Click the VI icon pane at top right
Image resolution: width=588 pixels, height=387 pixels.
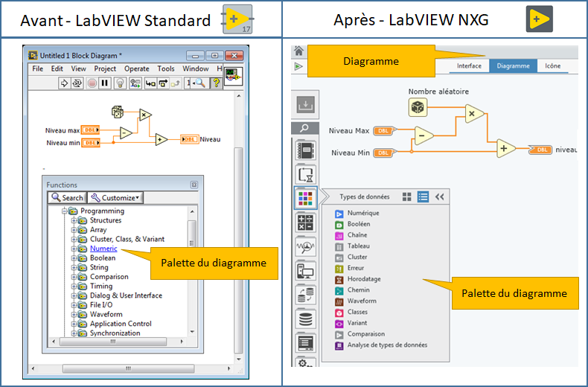point(233,77)
